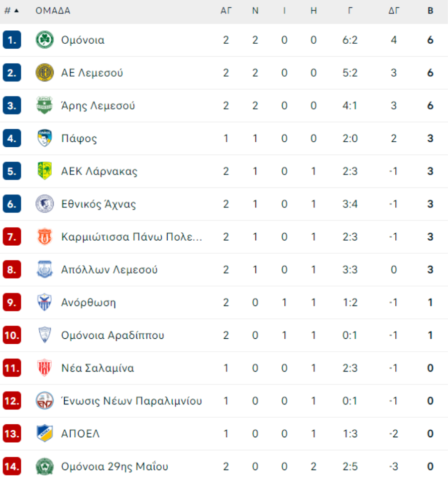This screenshot has height=479, width=448.
Task: Sort by the ΟΜΑΔΑ column header
Action: tap(53, 10)
